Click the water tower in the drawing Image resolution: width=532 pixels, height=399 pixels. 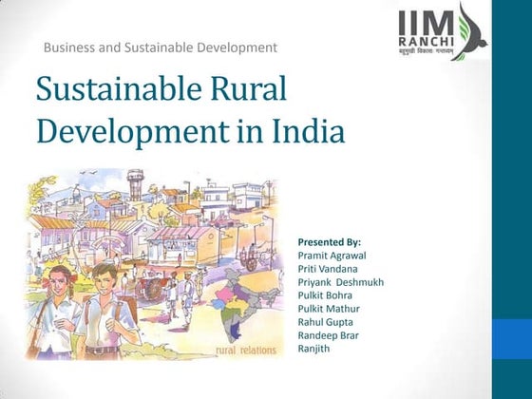135,185
